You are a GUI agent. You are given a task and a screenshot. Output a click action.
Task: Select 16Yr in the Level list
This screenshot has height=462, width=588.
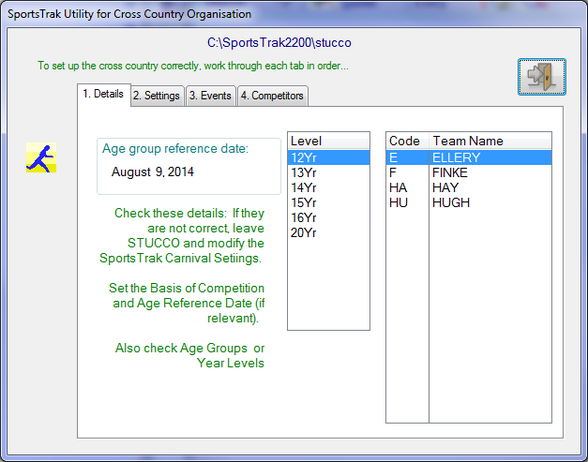pos(328,218)
